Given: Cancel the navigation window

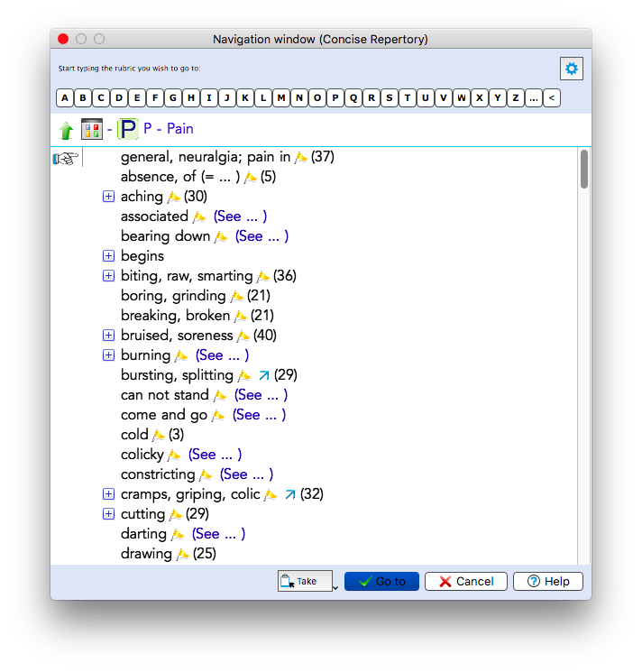Looking at the screenshot, I should click(x=466, y=582).
